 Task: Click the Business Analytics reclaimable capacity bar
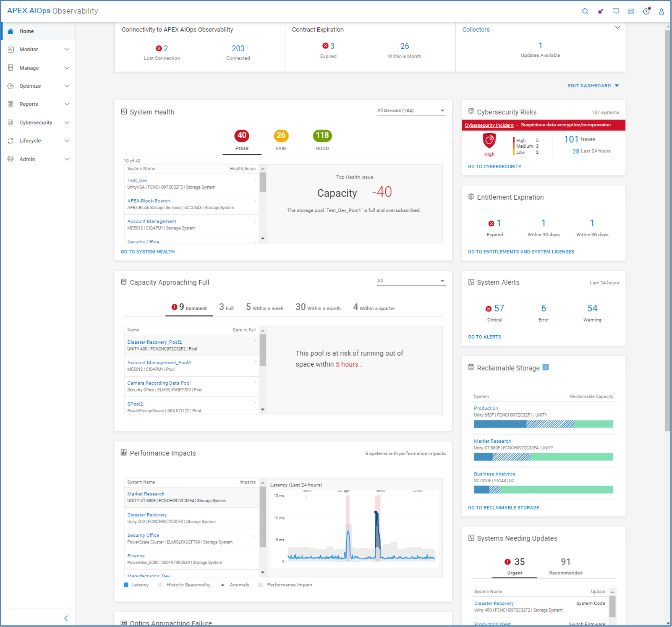click(x=543, y=490)
